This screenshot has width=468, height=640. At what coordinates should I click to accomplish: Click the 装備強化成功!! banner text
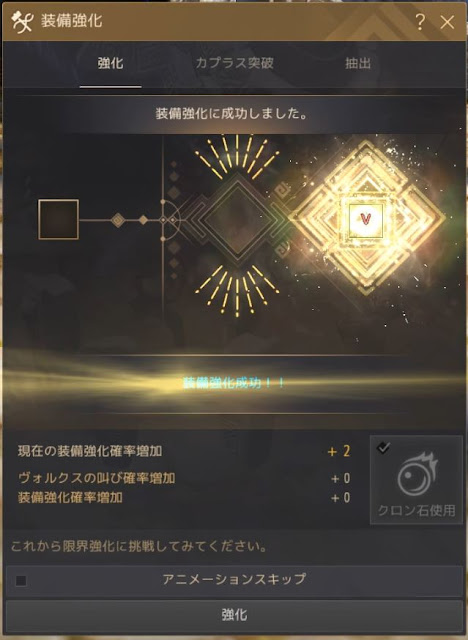[234, 383]
